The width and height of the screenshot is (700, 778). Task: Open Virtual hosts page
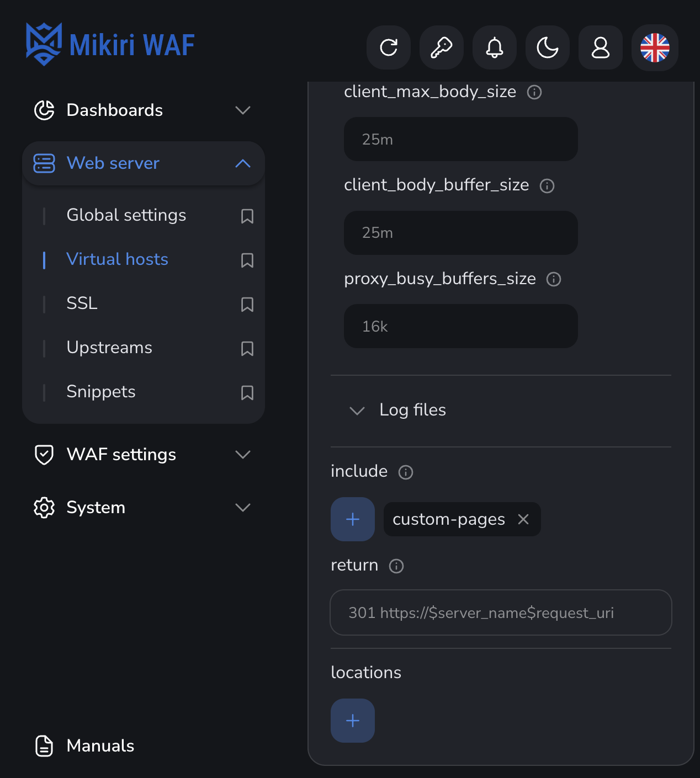[x=117, y=259]
